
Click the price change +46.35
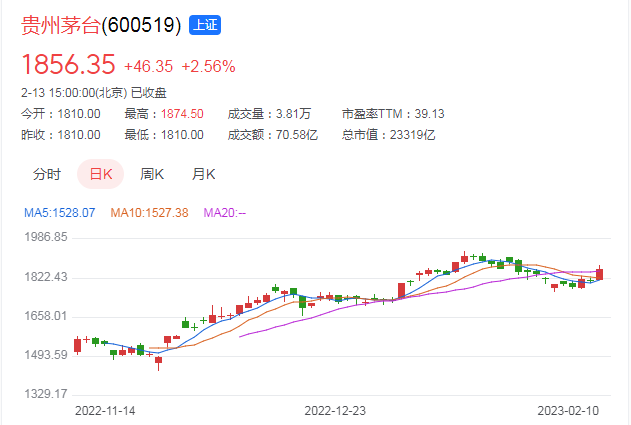pyautogui.click(x=148, y=66)
